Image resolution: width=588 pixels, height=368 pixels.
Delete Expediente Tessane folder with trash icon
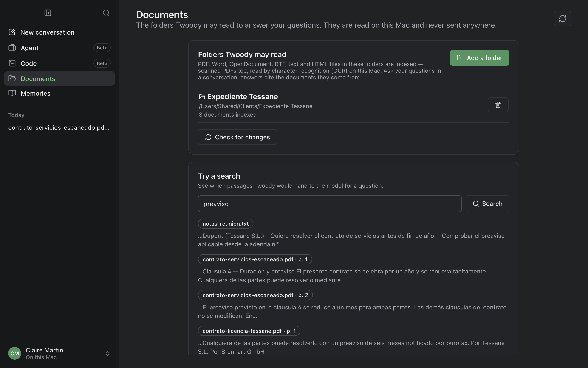498,105
